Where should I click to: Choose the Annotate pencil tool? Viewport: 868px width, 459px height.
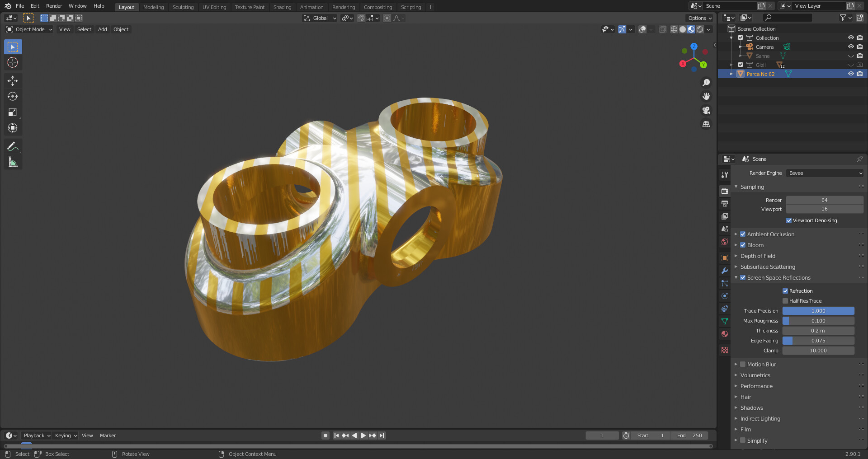pyautogui.click(x=13, y=146)
